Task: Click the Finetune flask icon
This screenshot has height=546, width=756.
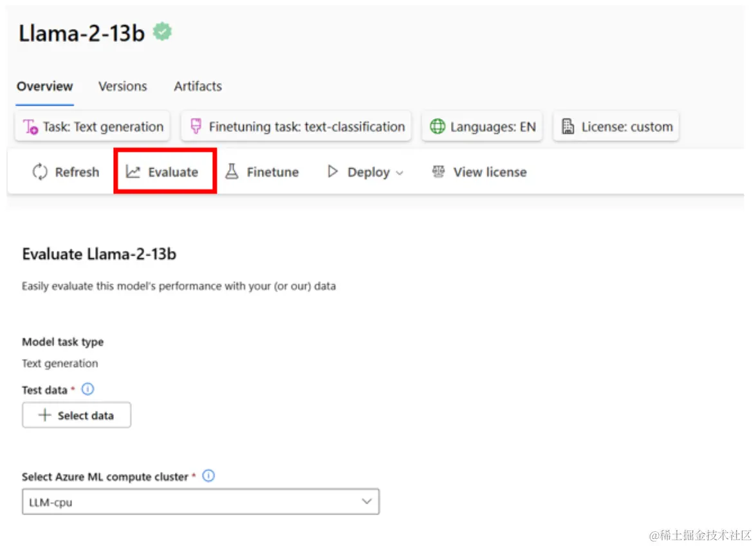Action: (232, 172)
